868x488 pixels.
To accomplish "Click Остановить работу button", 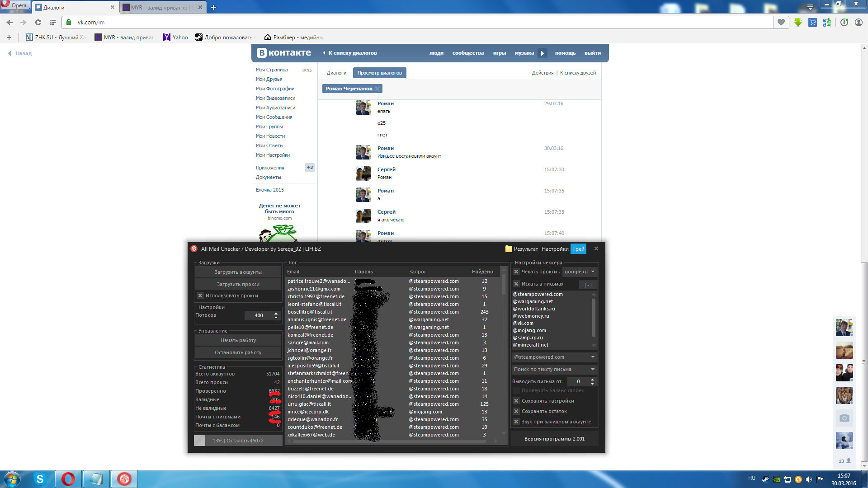I will (238, 352).
